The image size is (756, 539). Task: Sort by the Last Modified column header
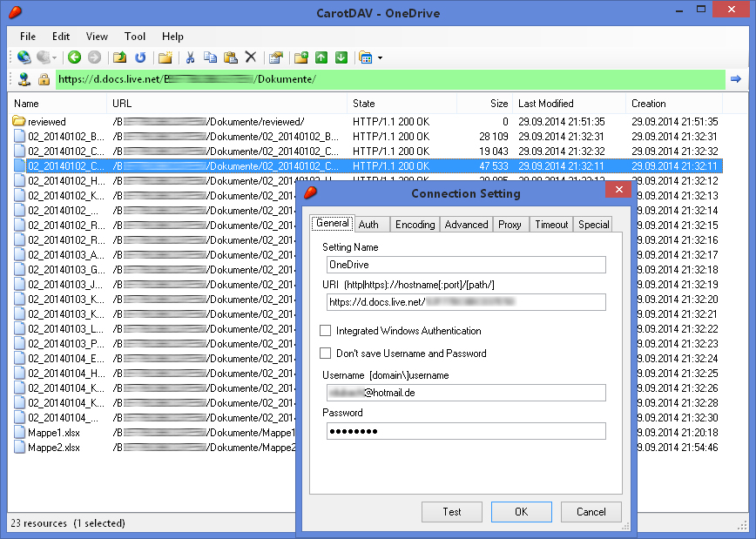click(x=569, y=103)
